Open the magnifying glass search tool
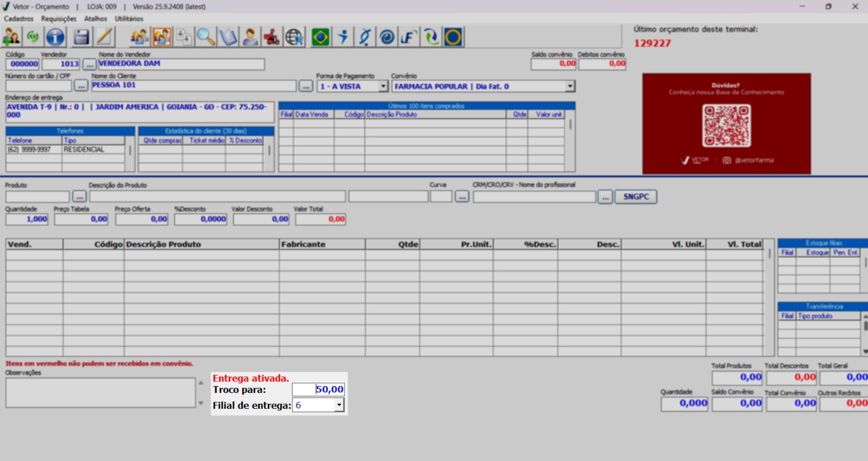The height and width of the screenshot is (461, 868). (206, 37)
